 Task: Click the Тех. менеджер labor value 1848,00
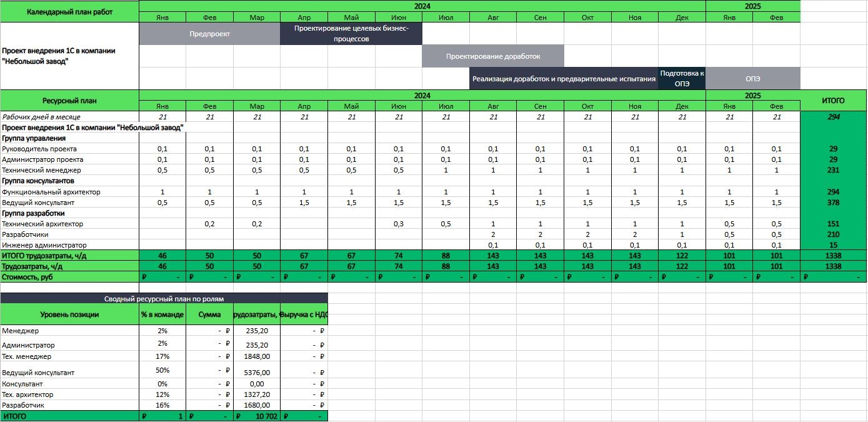257,356
